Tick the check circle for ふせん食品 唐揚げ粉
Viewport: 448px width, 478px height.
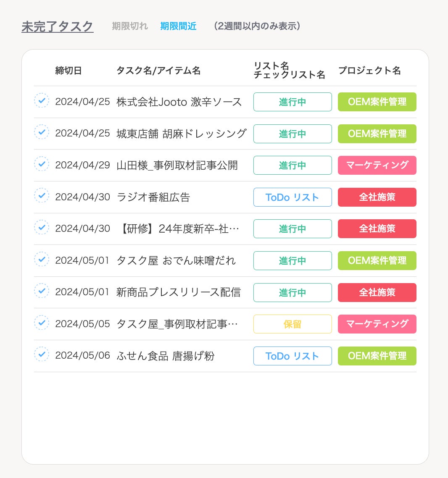point(41,355)
